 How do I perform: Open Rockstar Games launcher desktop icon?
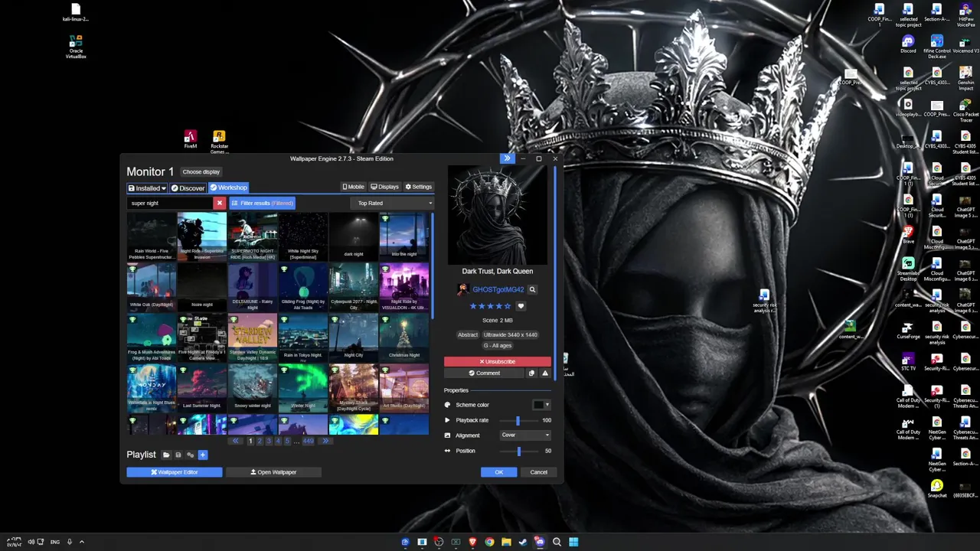[x=219, y=142]
